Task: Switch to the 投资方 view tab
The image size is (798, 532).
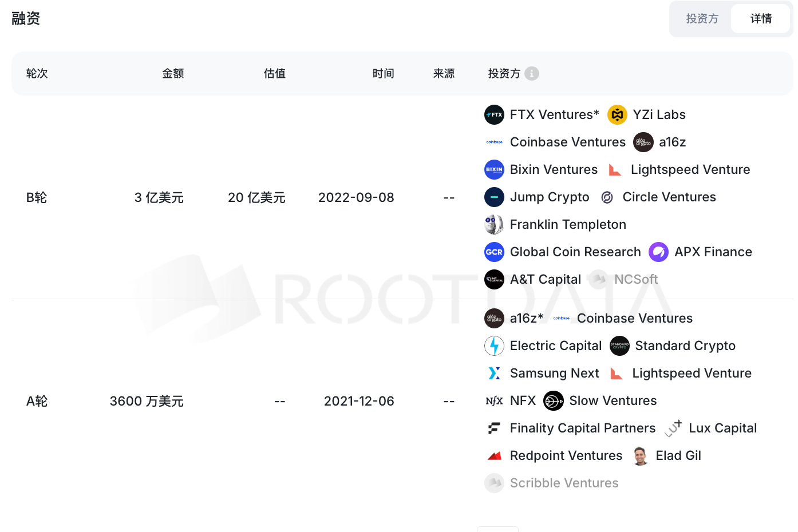Action: (x=702, y=19)
